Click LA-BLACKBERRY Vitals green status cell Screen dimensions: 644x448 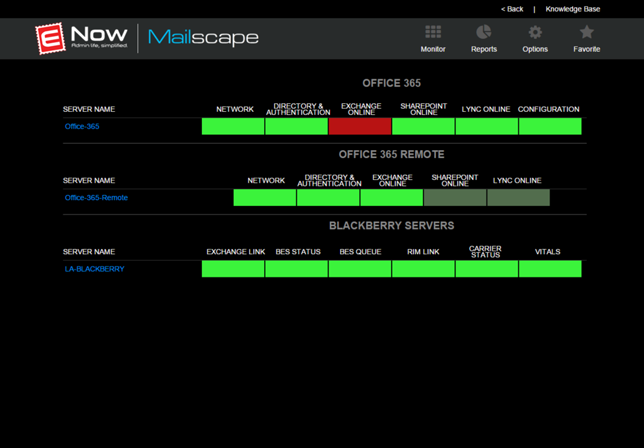click(x=550, y=269)
